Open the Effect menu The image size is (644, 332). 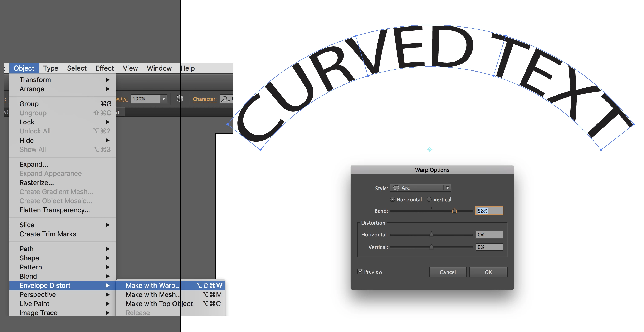click(x=104, y=68)
